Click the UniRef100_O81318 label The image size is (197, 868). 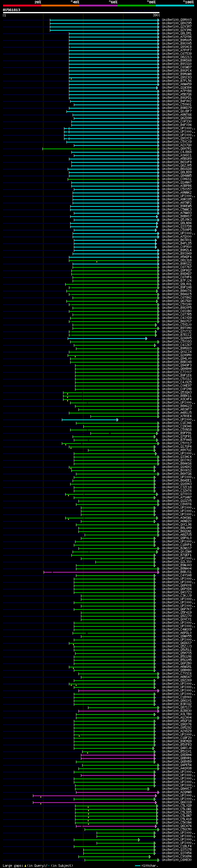[177, 260]
